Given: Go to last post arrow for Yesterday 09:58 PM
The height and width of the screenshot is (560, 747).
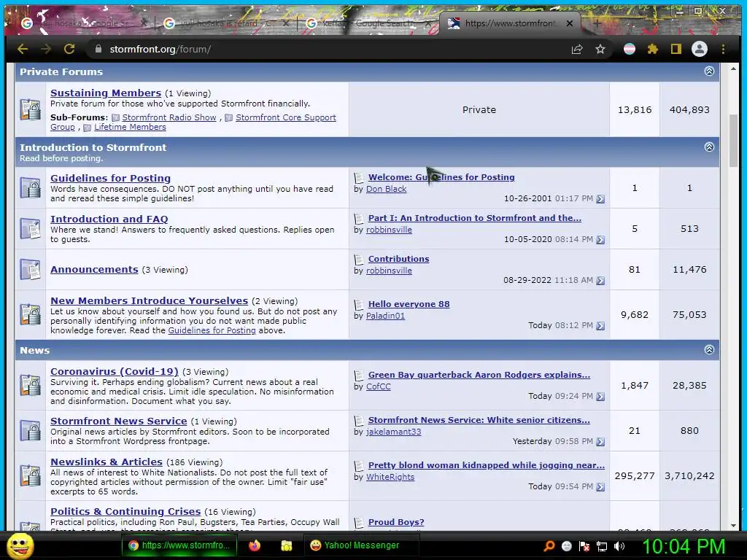Looking at the screenshot, I should 600,442.
